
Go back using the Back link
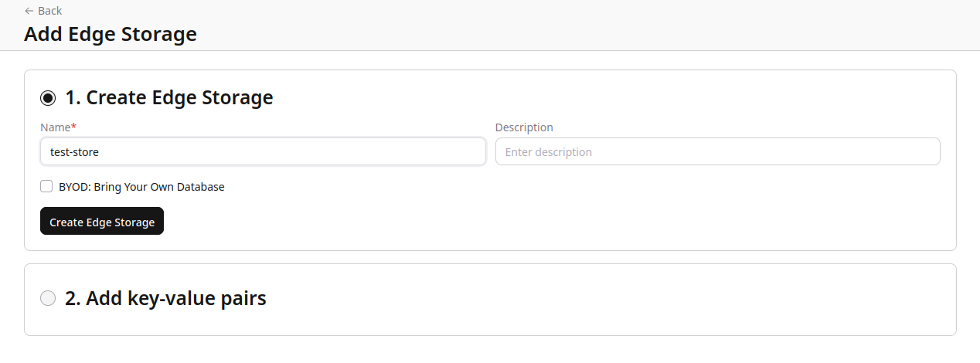(x=49, y=11)
